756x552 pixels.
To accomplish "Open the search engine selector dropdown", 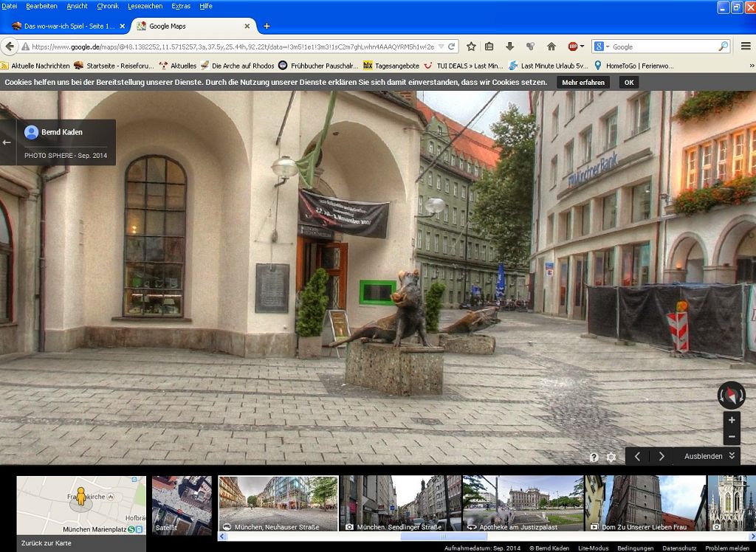I will tap(602, 46).
